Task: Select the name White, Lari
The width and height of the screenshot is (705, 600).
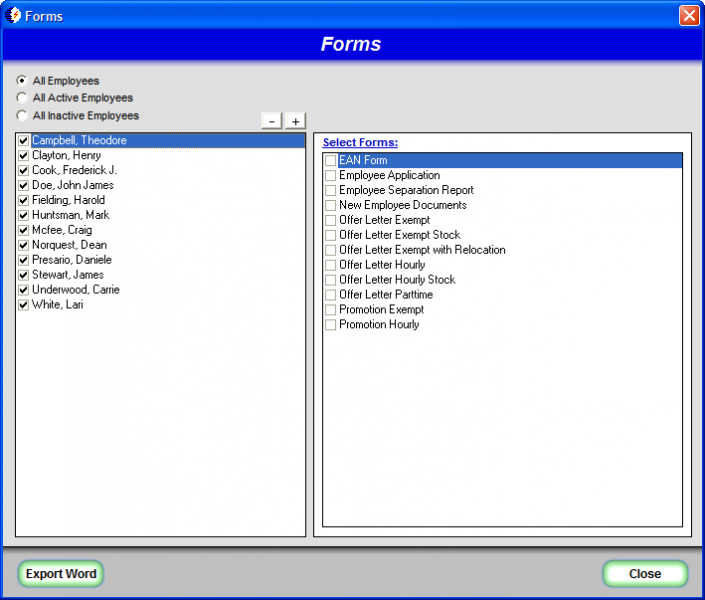Action: tap(58, 304)
